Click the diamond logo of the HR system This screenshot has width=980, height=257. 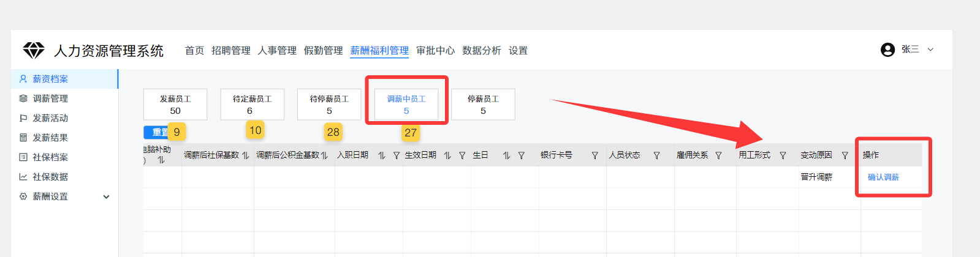point(34,50)
